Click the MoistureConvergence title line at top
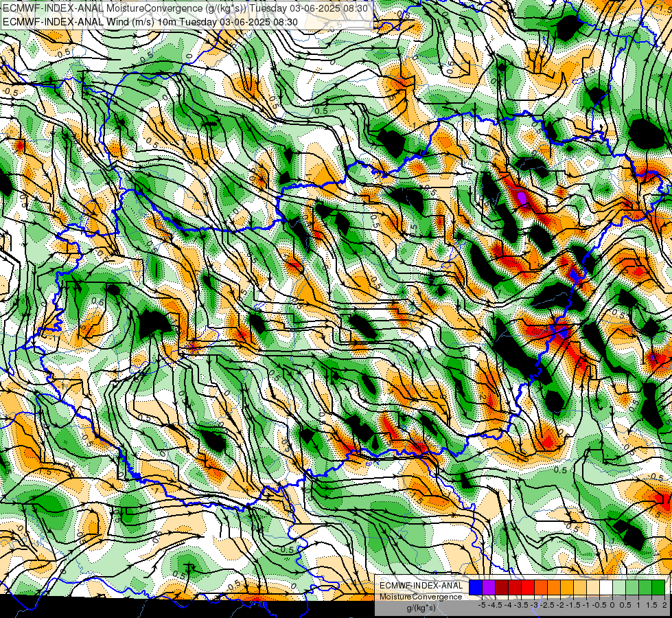 pos(185,8)
